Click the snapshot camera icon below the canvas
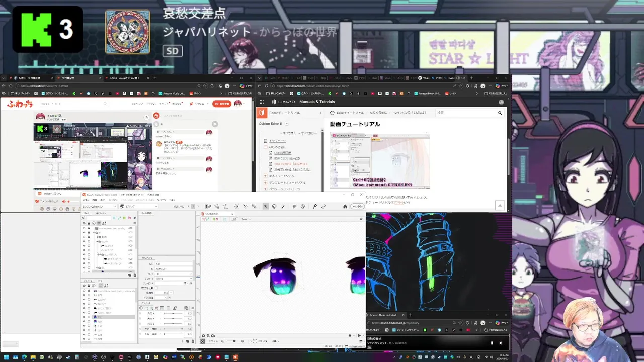The width and height of the screenshot is (644, 362). [203, 336]
